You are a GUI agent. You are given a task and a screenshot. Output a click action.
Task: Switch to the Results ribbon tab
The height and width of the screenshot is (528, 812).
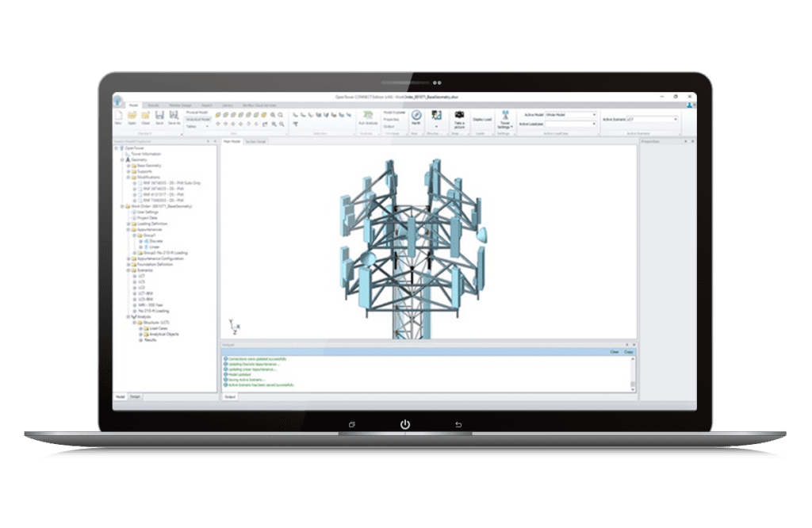[x=153, y=105]
